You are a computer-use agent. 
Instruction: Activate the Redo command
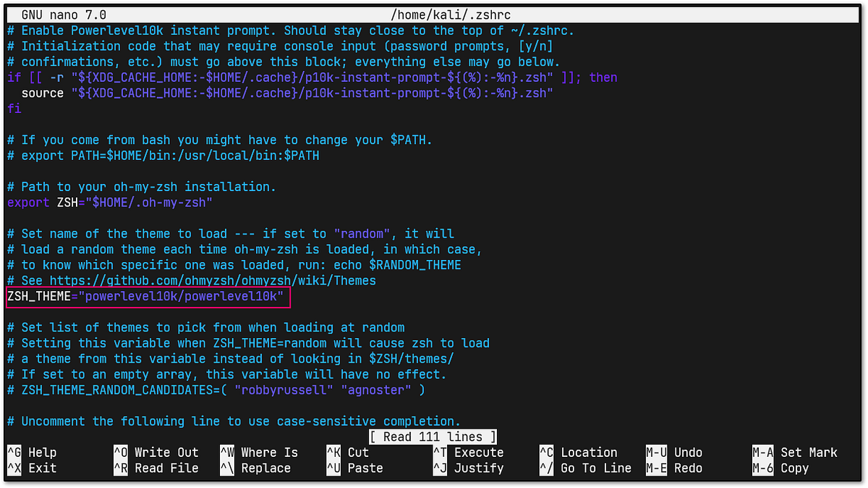click(680, 468)
